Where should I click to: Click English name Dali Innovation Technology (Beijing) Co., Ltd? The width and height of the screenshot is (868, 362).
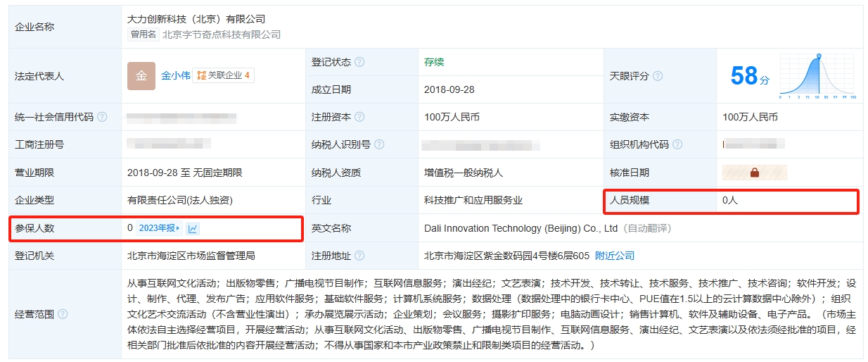coord(521,228)
